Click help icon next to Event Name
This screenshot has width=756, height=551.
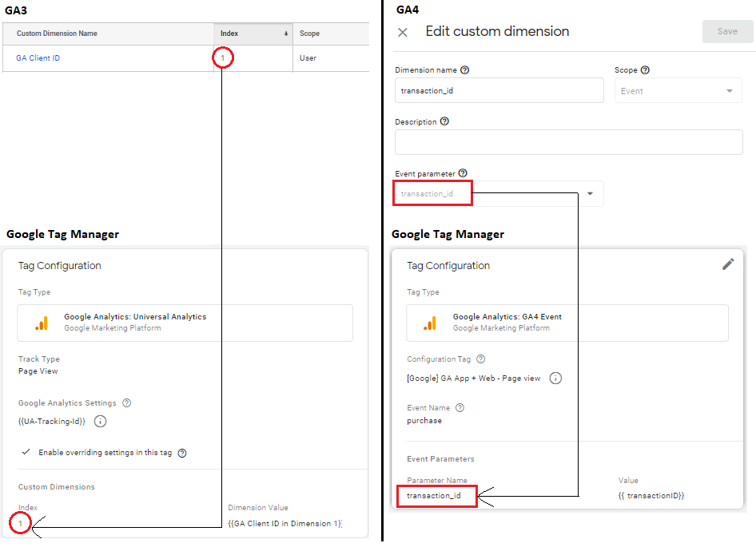[x=460, y=408]
